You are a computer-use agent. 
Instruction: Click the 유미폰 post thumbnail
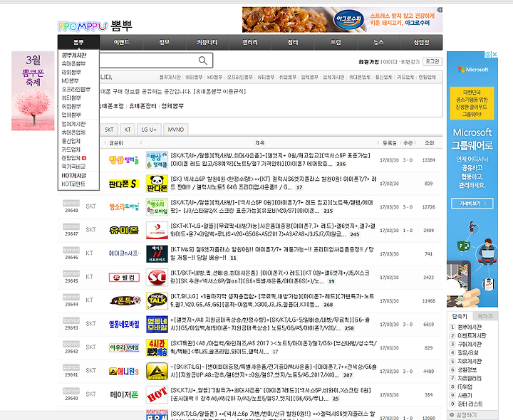(x=157, y=231)
